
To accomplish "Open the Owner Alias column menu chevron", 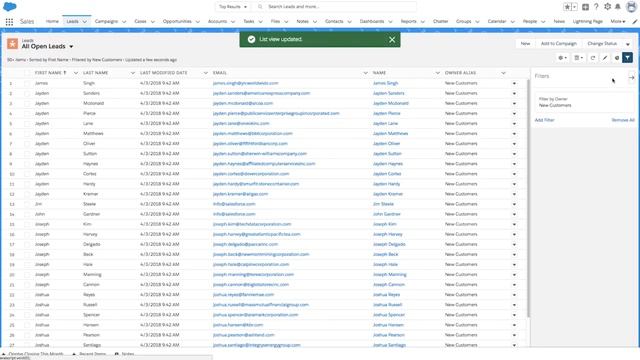I will pyautogui.click(x=503, y=73).
